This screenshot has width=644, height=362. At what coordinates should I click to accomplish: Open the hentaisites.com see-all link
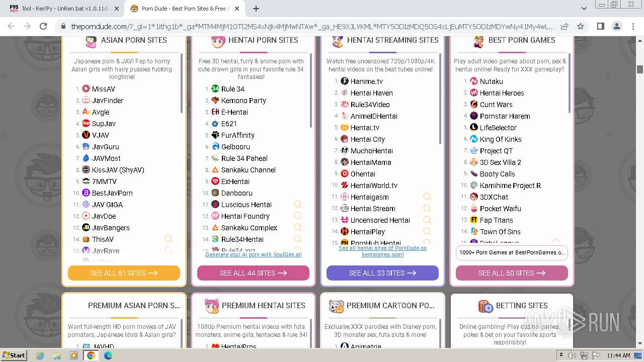(382, 251)
